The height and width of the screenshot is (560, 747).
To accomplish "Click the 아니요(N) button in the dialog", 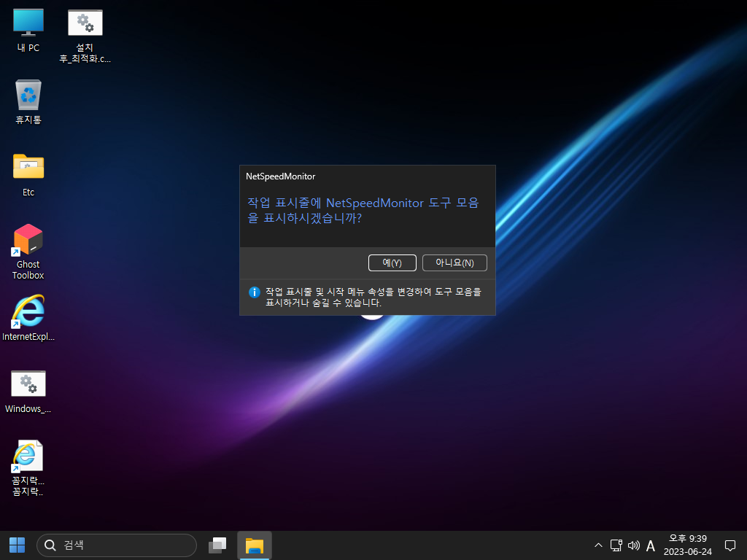I will (x=454, y=262).
